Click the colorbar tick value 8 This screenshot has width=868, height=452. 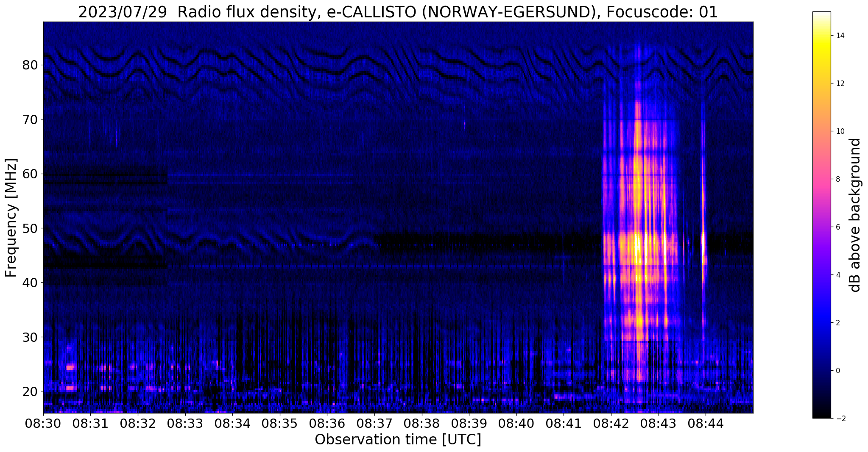[837, 179]
